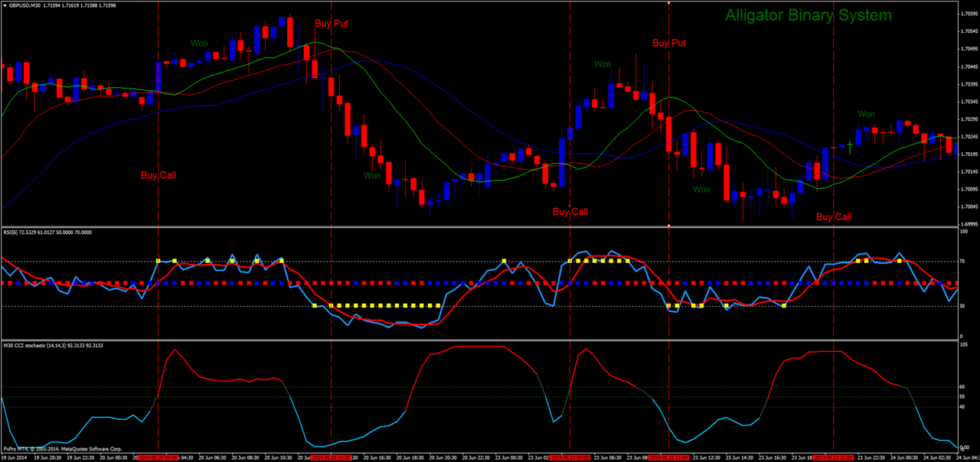Click the 30 level on RSI scale

coord(963,305)
